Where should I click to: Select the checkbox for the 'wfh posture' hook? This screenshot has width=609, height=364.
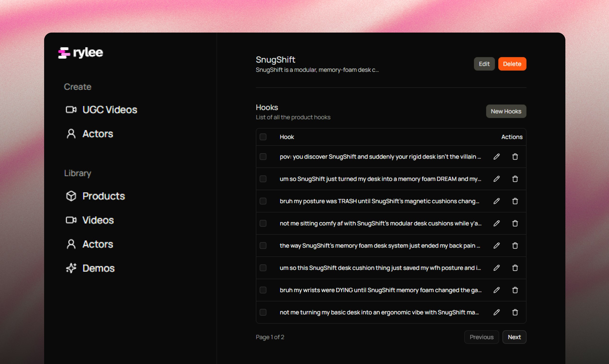(263, 268)
